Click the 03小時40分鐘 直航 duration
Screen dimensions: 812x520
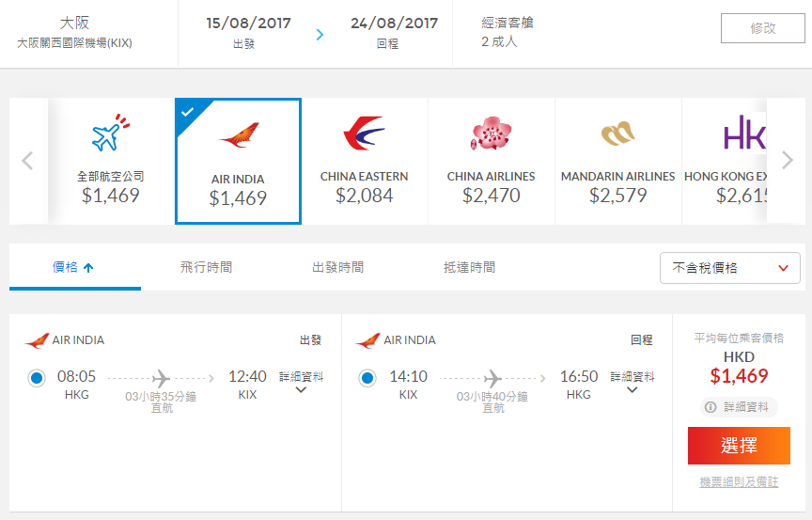coord(492,402)
